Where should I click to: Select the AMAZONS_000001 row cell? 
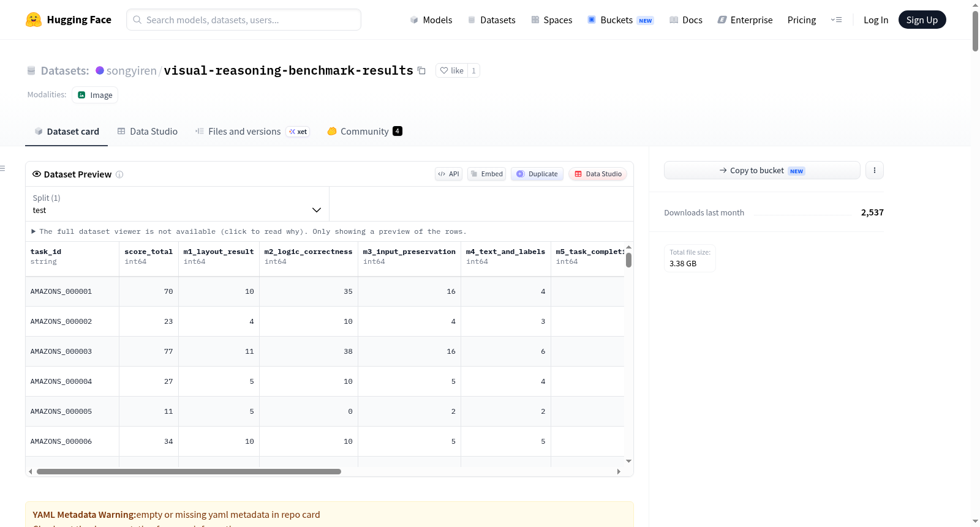[x=72, y=291]
